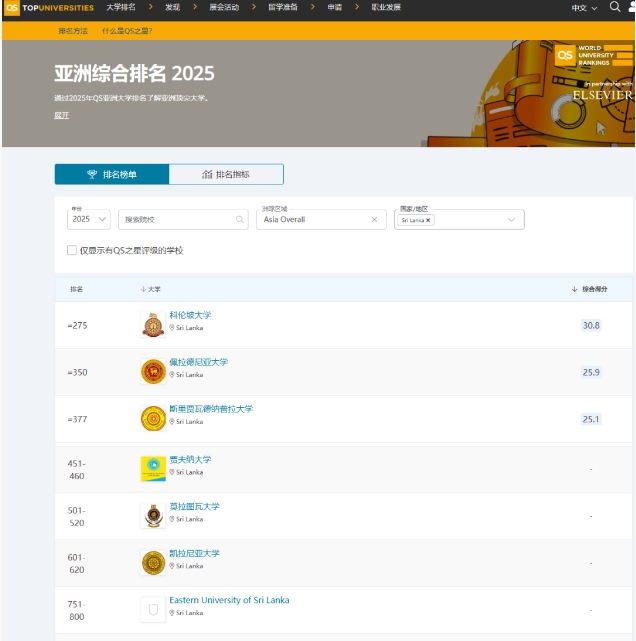Sort by the 综合得分 column arrow

pos(574,289)
